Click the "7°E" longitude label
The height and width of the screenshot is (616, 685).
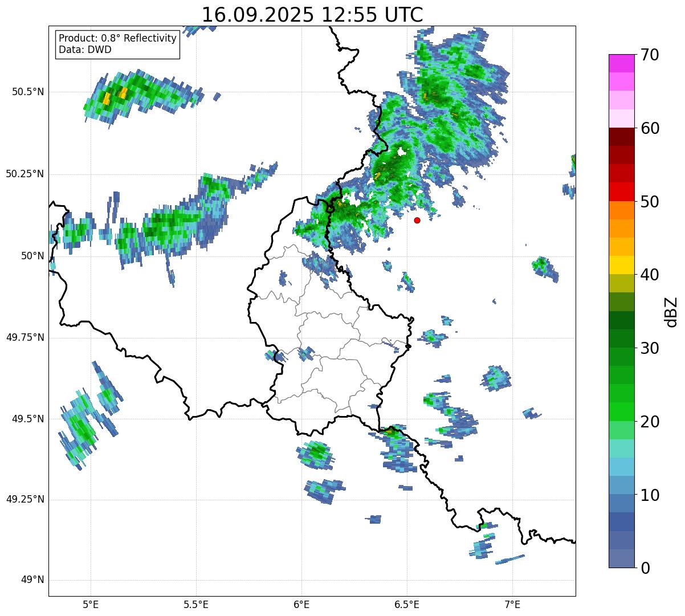pyautogui.click(x=512, y=604)
